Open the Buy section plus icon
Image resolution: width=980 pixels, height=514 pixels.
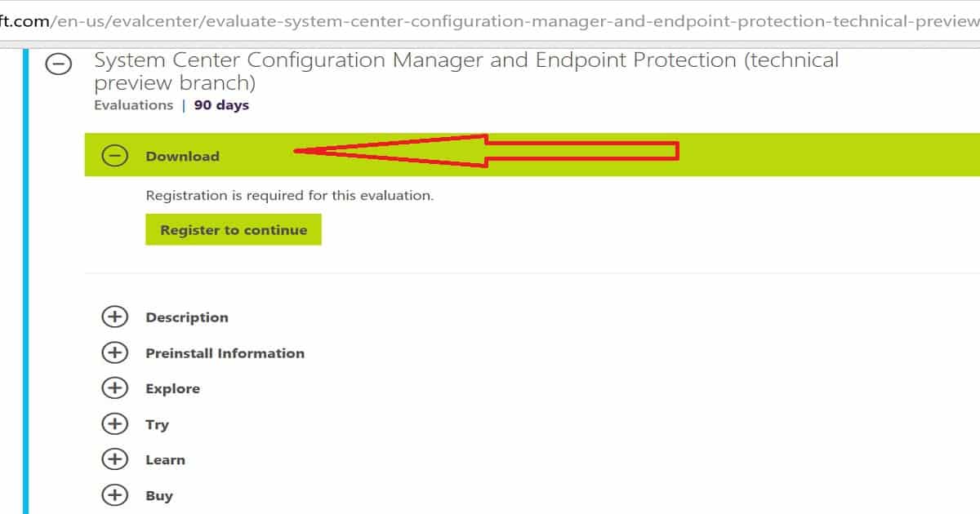pyautogui.click(x=115, y=495)
